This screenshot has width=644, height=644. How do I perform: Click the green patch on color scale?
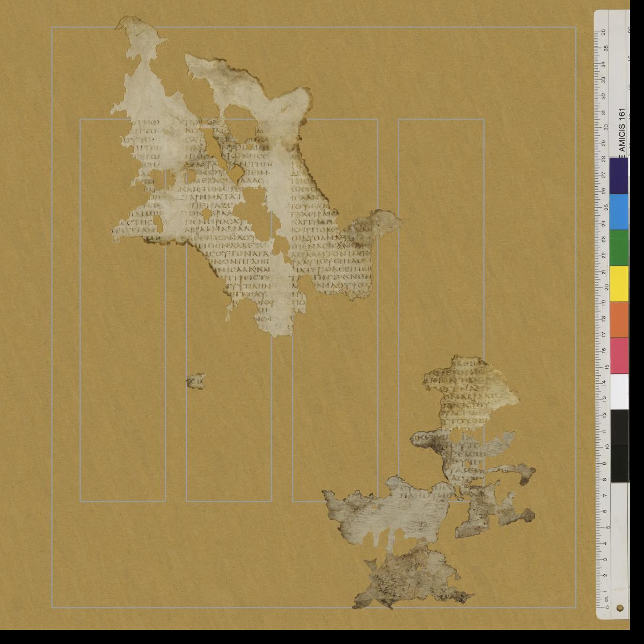tap(619, 247)
